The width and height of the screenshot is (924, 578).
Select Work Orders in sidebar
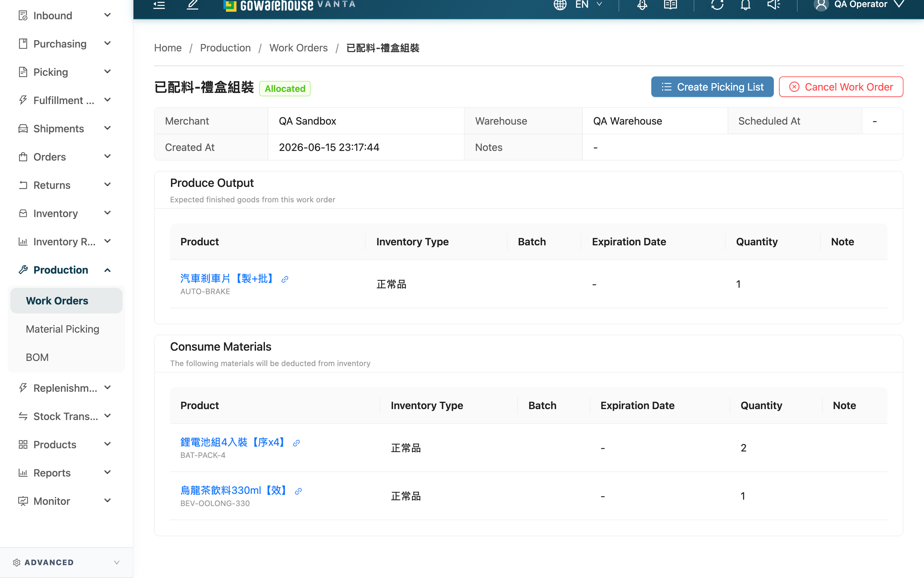point(66,301)
